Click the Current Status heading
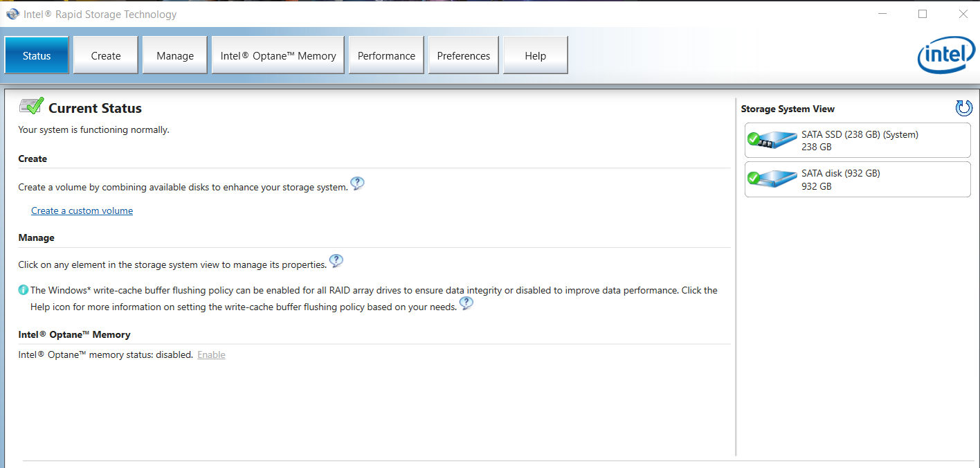 95,108
